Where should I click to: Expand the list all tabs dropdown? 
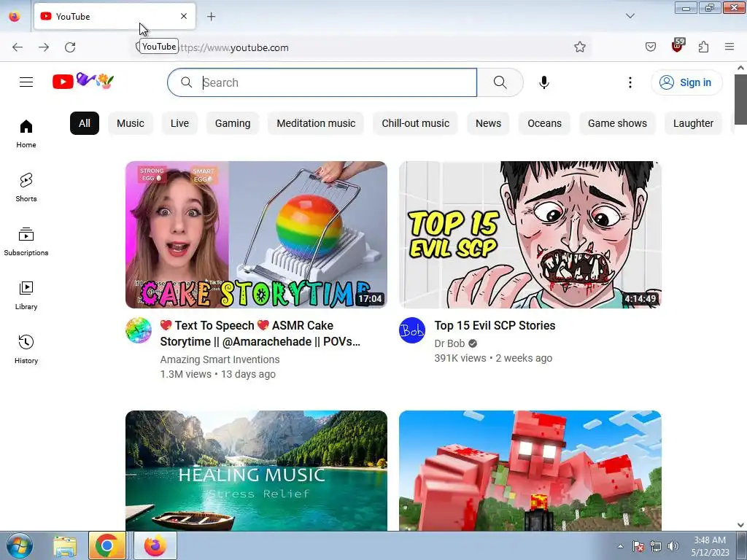[x=630, y=16]
